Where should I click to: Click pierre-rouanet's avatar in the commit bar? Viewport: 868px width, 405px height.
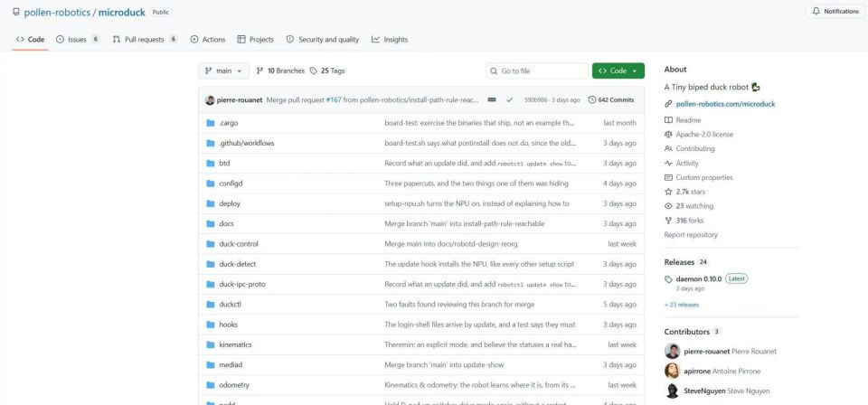(210, 100)
